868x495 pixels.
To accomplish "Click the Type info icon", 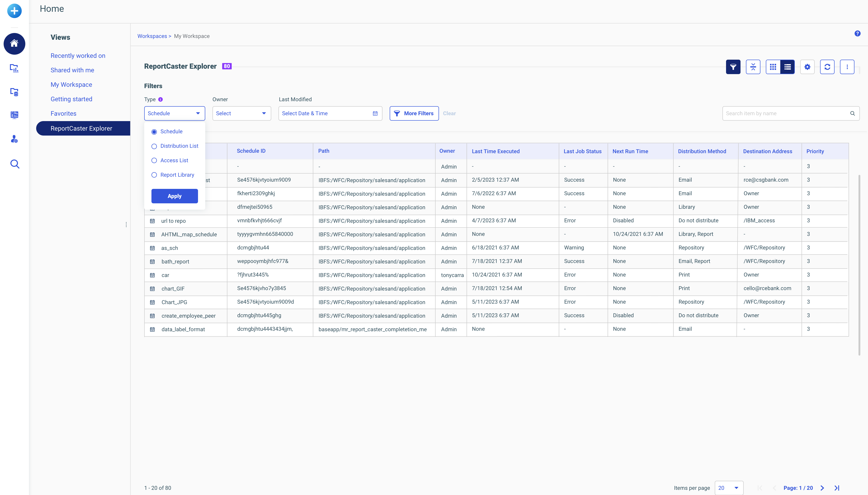I will click(x=160, y=99).
